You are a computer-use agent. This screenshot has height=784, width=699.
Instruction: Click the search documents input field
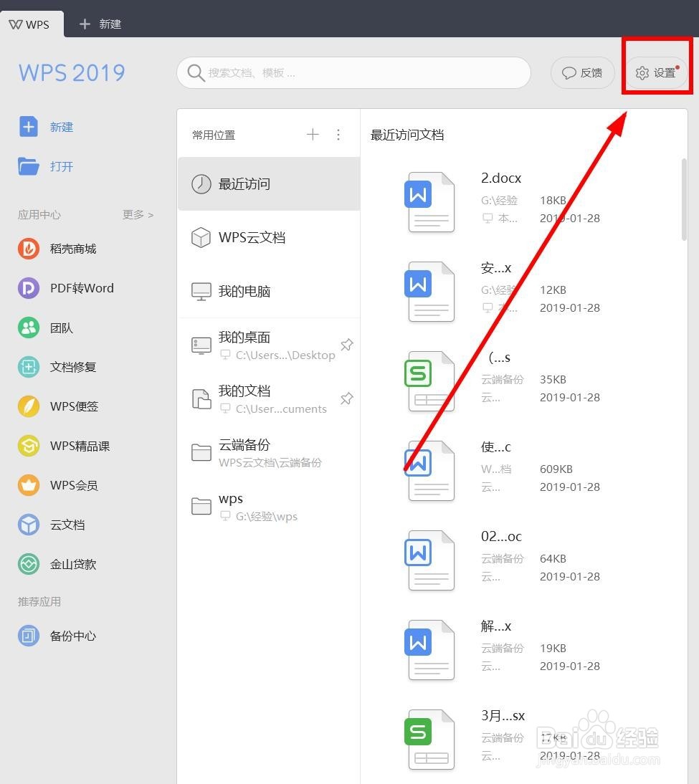coord(353,72)
